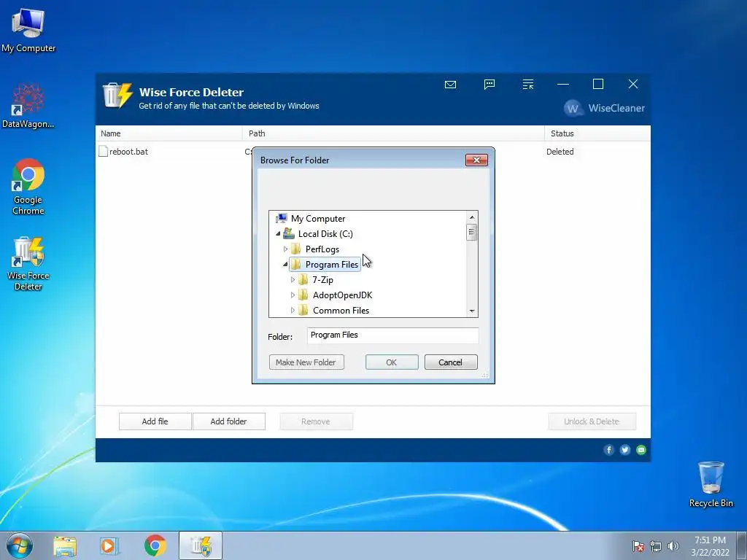Click the WiseCleaner logo
747x560 pixels.
point(604,108)
